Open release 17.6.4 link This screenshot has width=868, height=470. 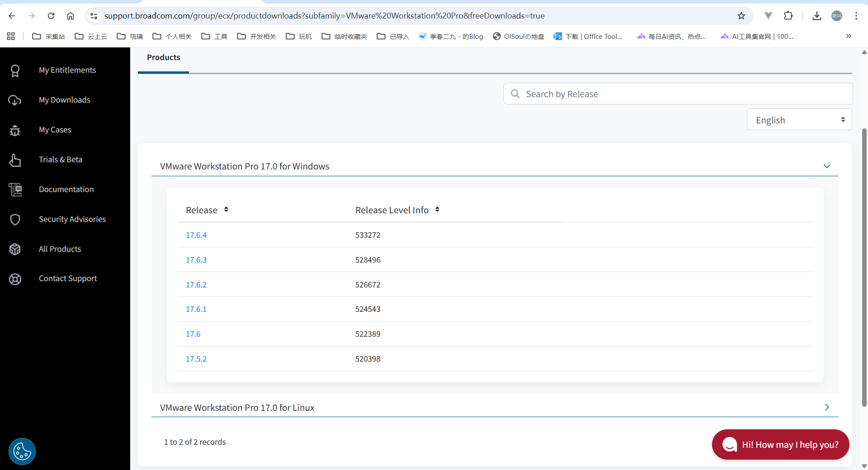[x=196, y=235]
